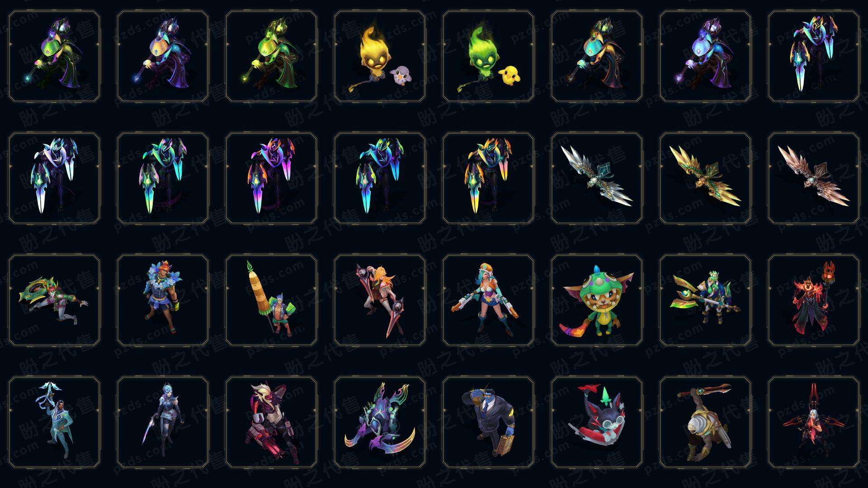Choose the orange-gold blade armored chroma
This screenshot has width=868, height=488.
point(488,178)
